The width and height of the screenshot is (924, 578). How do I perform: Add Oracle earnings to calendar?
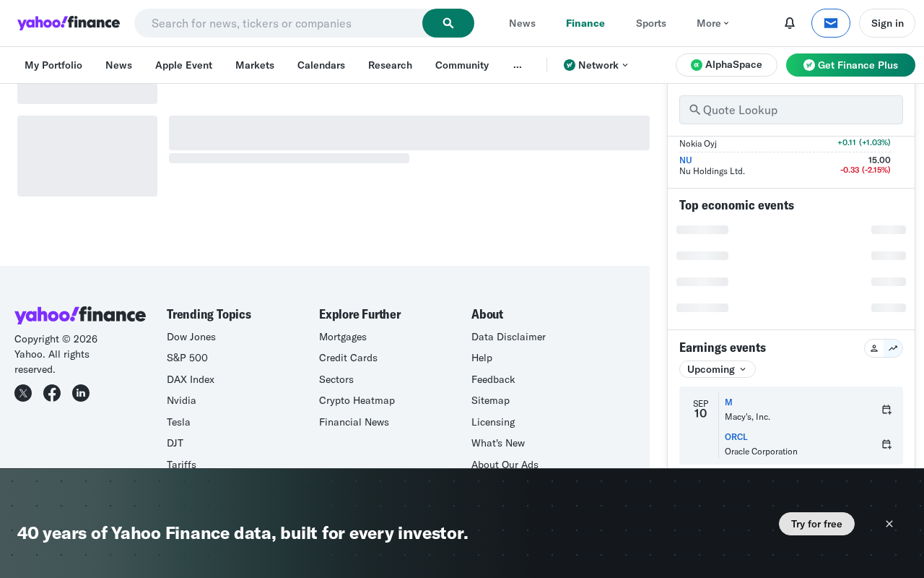886,444
